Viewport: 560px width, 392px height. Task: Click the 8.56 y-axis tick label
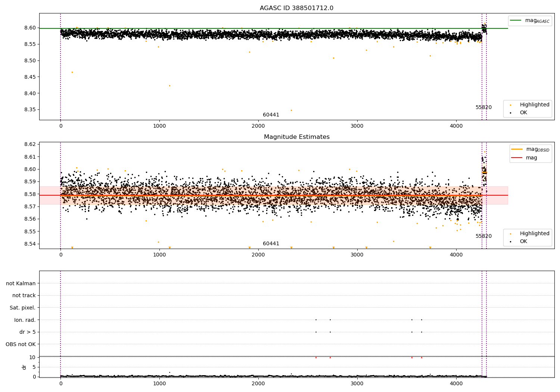click(x=29, y=219)
